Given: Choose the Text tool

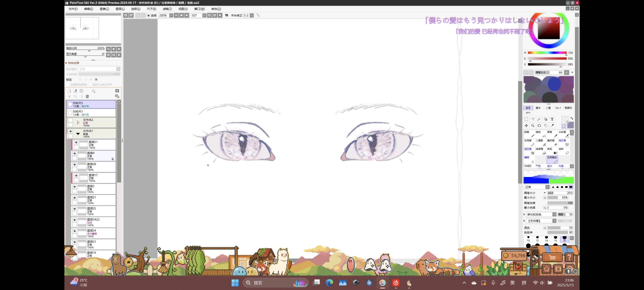Looking at the screenshot, I should pyautogui.click(x=552, y=119).
